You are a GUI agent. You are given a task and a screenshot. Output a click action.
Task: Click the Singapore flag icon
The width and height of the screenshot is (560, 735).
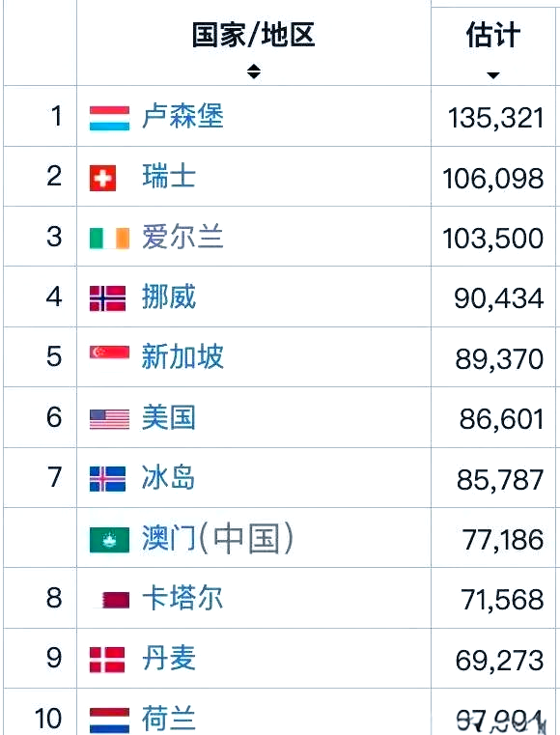(109, 358)
